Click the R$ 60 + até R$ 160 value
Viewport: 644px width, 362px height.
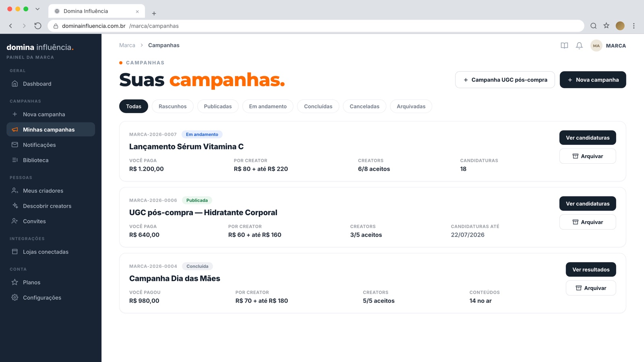[x=255, y=235]
